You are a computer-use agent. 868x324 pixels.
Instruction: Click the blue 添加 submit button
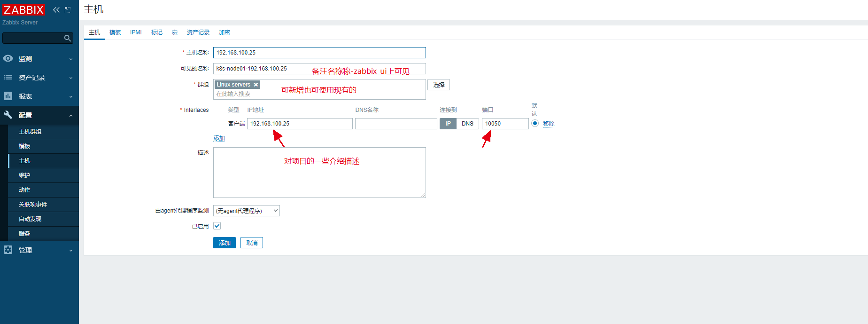(225, 243)
